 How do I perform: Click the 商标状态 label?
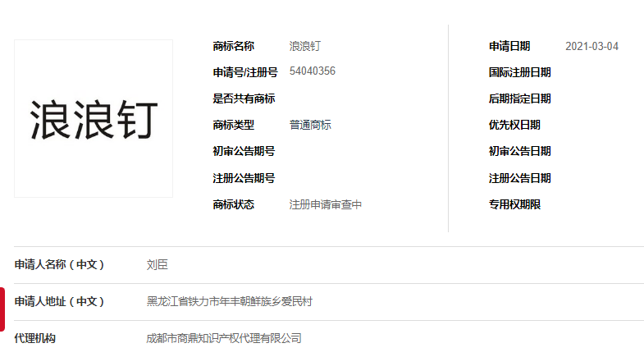tap(233, 204)
